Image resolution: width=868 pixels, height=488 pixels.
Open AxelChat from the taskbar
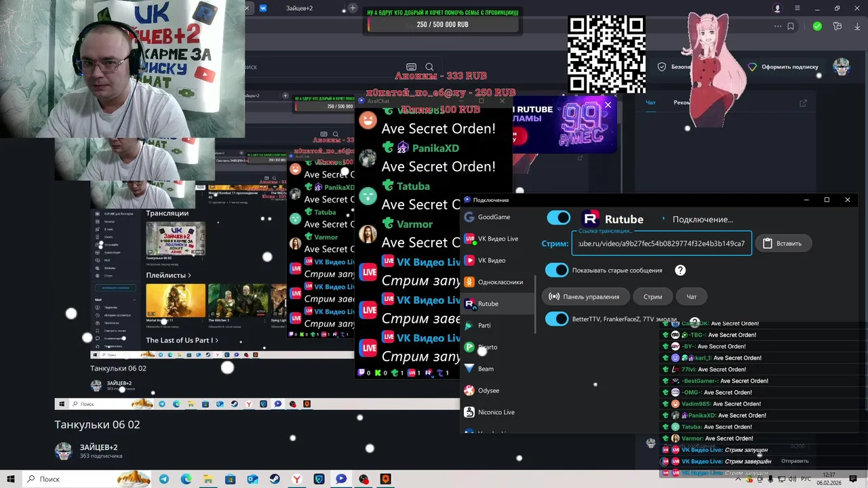341,479
